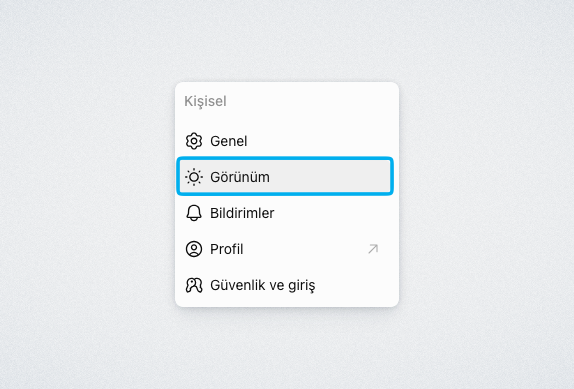Select the Görünüm menu label
Image resolution: width=574 pixels, height=389 pixels.
240,177
